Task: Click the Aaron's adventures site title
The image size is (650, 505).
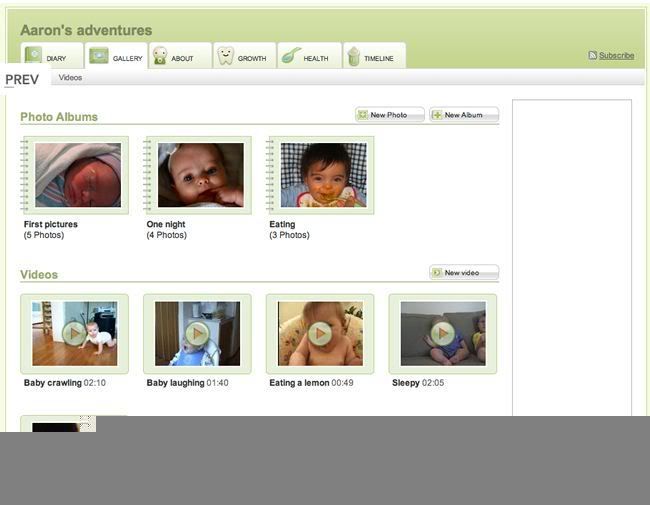Action: (x=86, y=30)
